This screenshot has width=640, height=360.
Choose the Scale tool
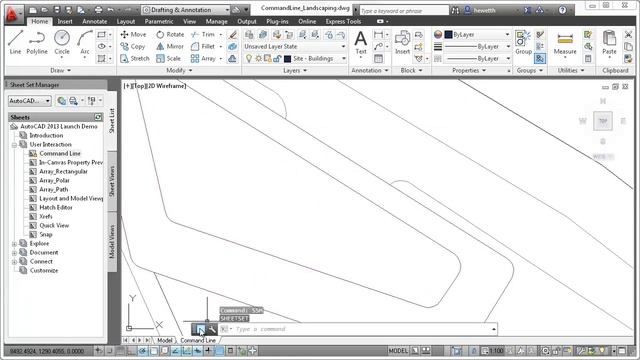point(168,58)
